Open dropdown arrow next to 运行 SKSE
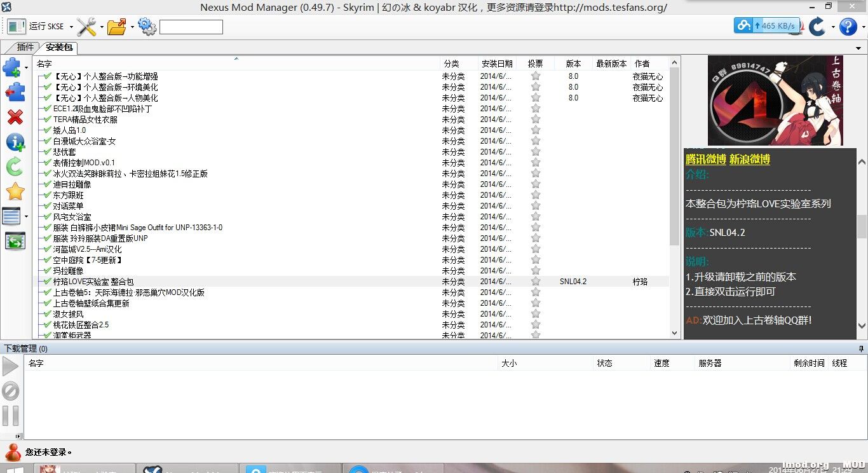868x473 pixels. 71,27
